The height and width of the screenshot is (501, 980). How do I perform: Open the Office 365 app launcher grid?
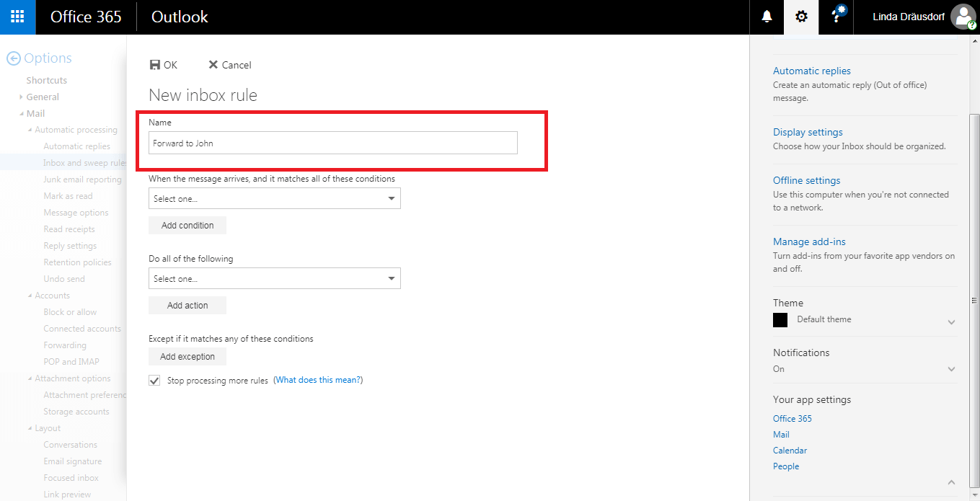click(17, 17)
